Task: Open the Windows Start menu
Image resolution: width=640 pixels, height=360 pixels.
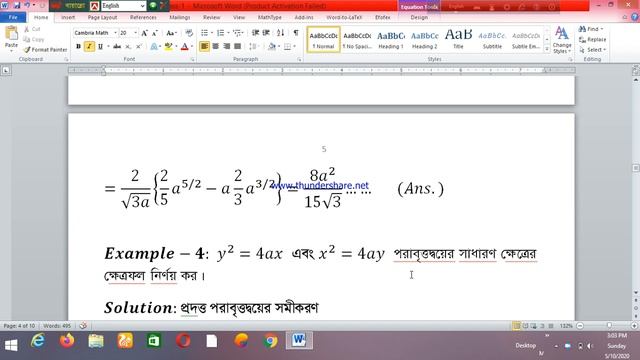Action: tap(11, 345)
